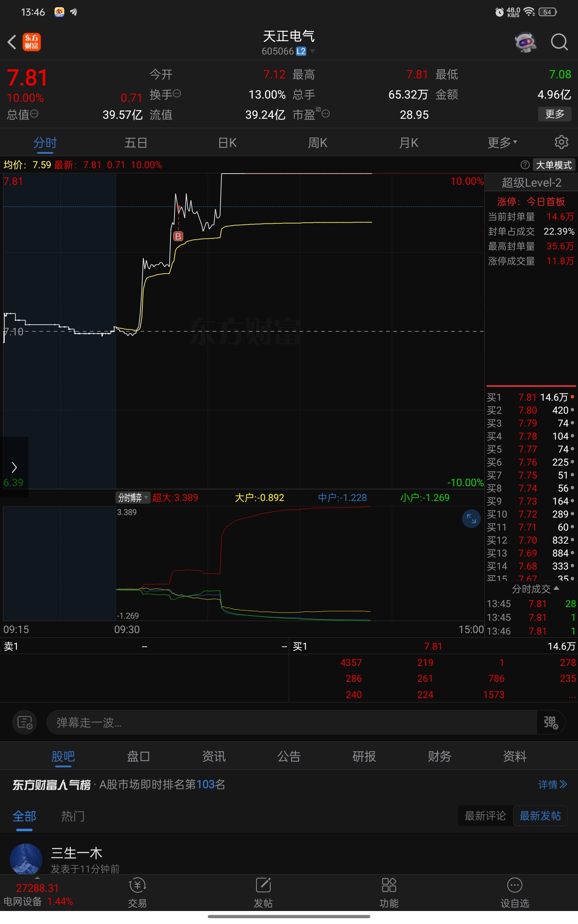Screen dimensions: 578x924
Task: Open the danmaku list icon left of input
Action: (x=25, y=722)
